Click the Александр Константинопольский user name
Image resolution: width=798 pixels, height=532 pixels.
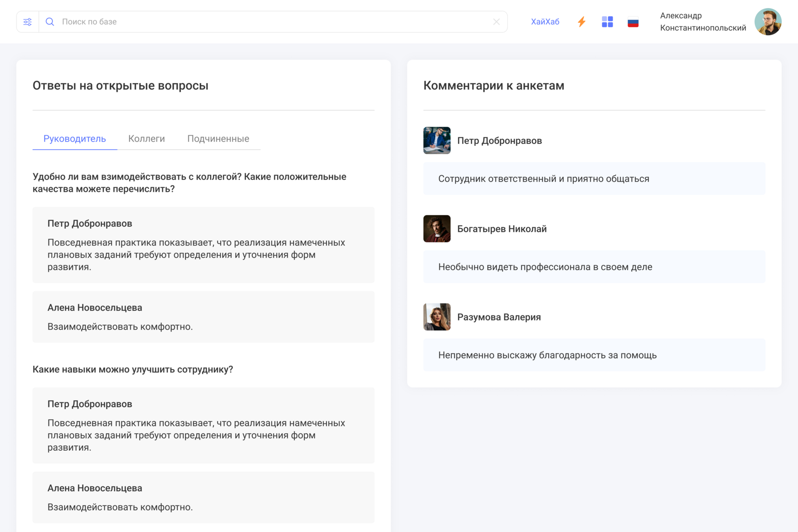[x=703, y=22]
